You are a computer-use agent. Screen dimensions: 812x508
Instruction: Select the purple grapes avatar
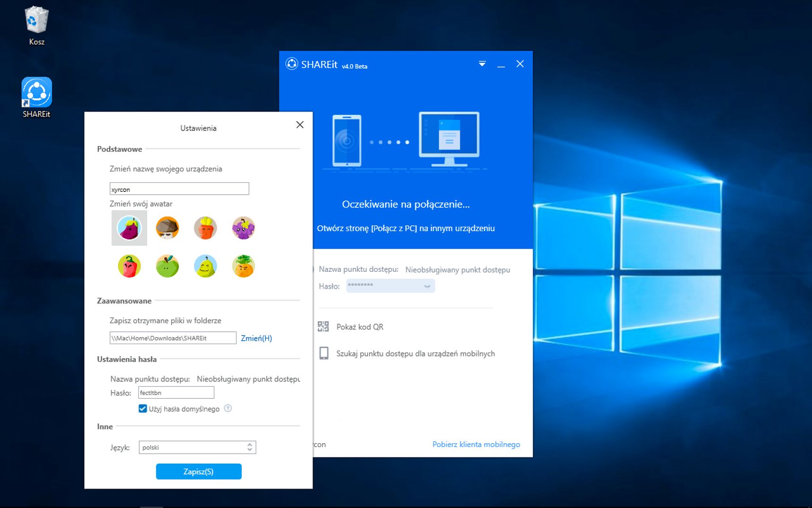click(x=244, y=228)
